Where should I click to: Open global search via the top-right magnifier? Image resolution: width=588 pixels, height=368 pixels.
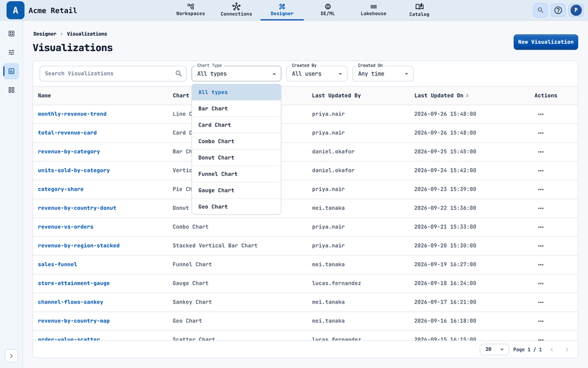pos(540,10)
